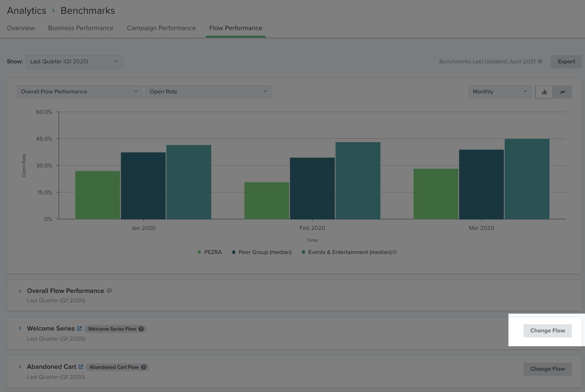Click help icon in Abandoned Cart Flow tag
Viewport: 585px width, 392px height.
pos(143,367)
